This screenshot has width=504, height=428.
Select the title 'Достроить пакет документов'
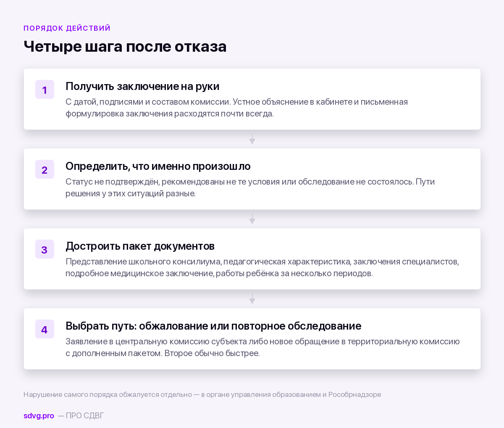pyautogui.click(x=140, y=246)
